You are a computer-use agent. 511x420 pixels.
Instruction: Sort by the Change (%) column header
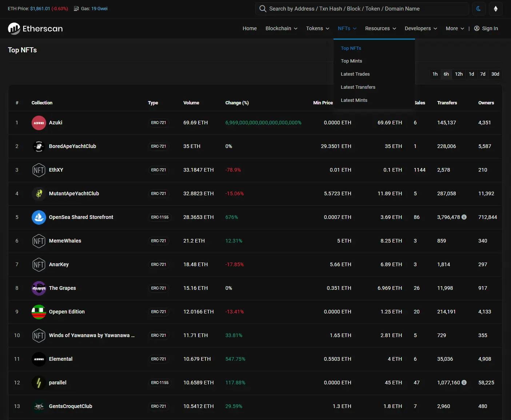pos(237,103)
